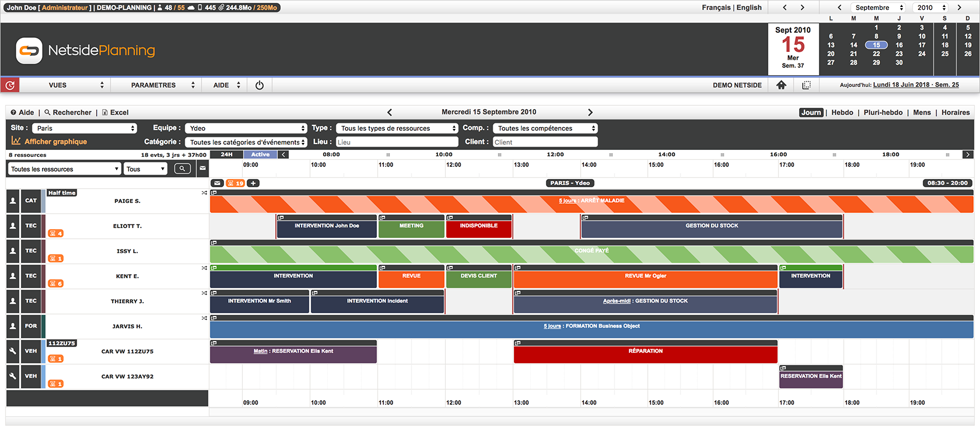Click the orange hourglass 19 badge

point(236,183)
